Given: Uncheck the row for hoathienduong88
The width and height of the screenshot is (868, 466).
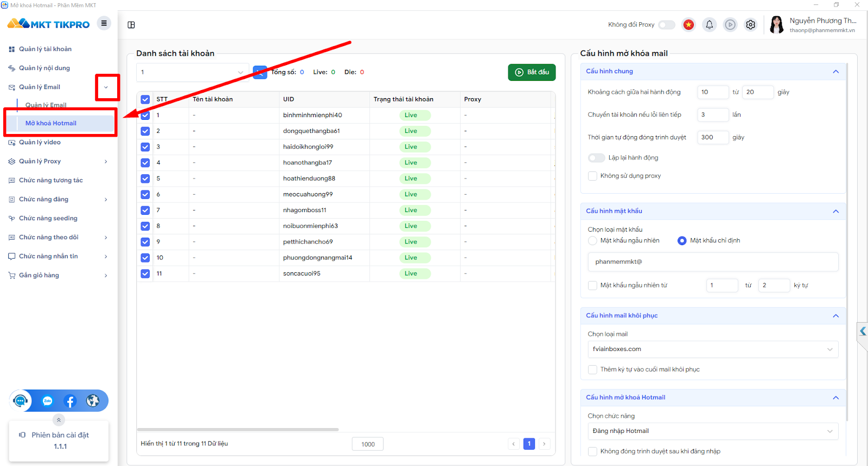Looking at the screenshot, I should point(145,178).
